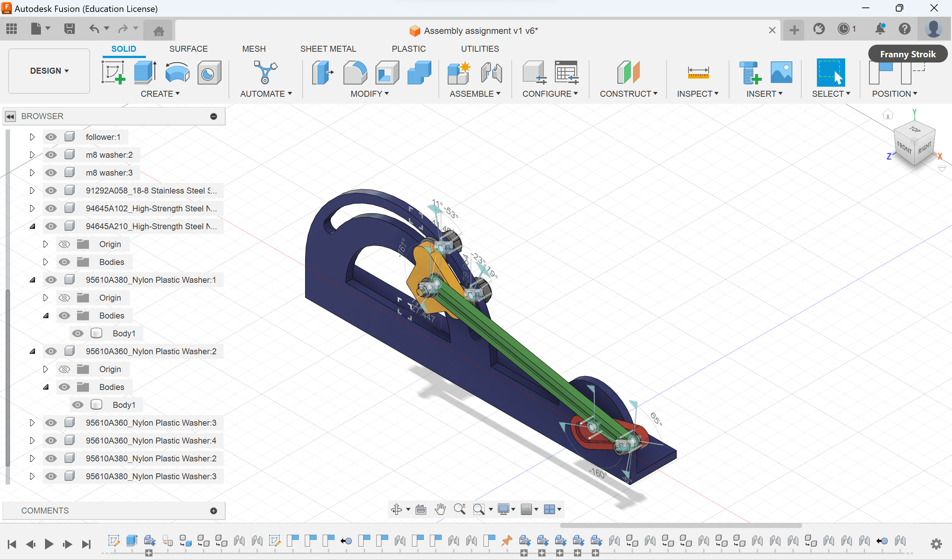Click the Measure tool icon
The image size is (952, 560).
click(x=698, y=72)
